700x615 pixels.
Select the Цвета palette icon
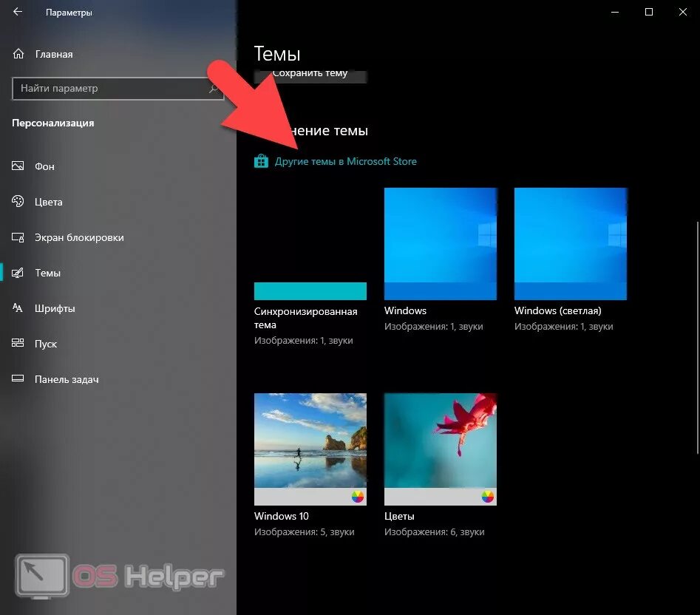[x=18, y=201]
